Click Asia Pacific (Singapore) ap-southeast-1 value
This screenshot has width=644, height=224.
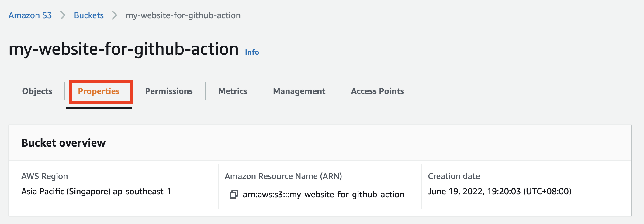coord(96,191)
